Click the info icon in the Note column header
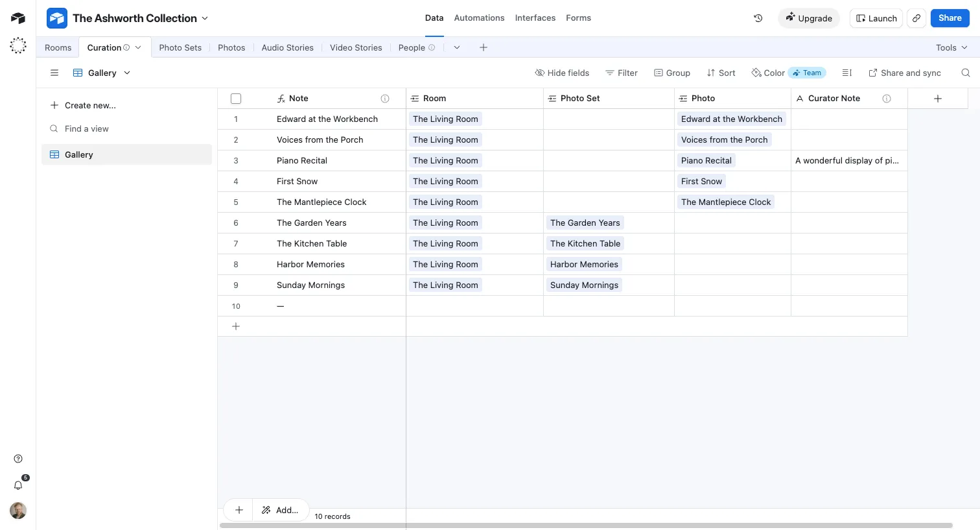The height and width of the screenshot is (530, 980). (385, 99)
